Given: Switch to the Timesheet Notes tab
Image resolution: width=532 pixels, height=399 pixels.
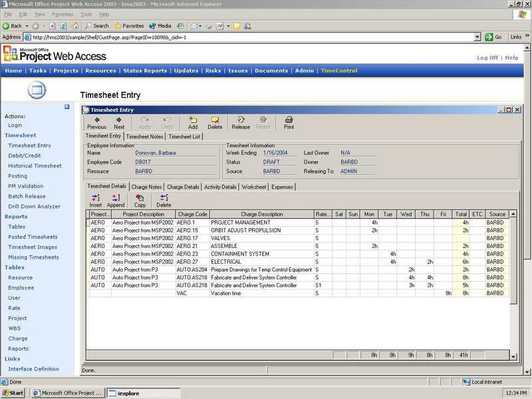Looking at the screenshot, I should (144, 136).
